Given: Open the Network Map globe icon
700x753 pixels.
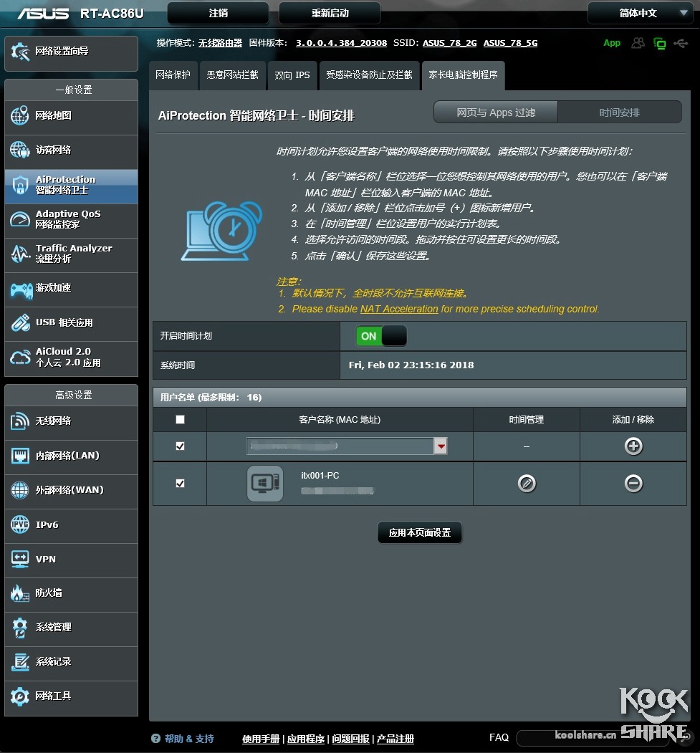Looking at the screenshot, I should pos(19,116).
